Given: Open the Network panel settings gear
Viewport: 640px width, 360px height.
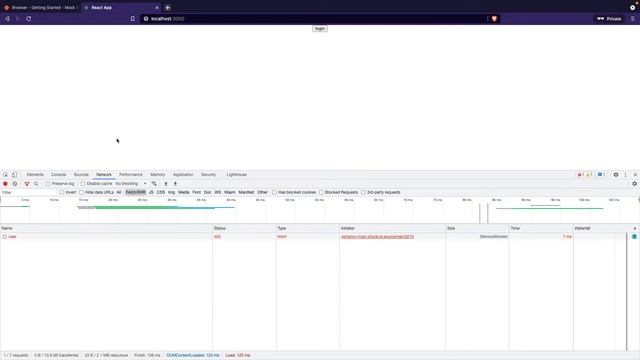Looking at the screenshot, I should point(634,184).
